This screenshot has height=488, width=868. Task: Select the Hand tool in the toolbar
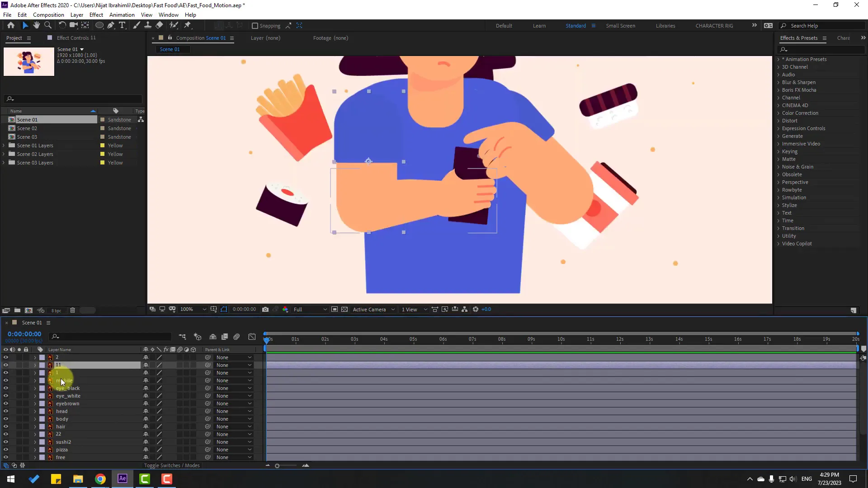point(37,25)
